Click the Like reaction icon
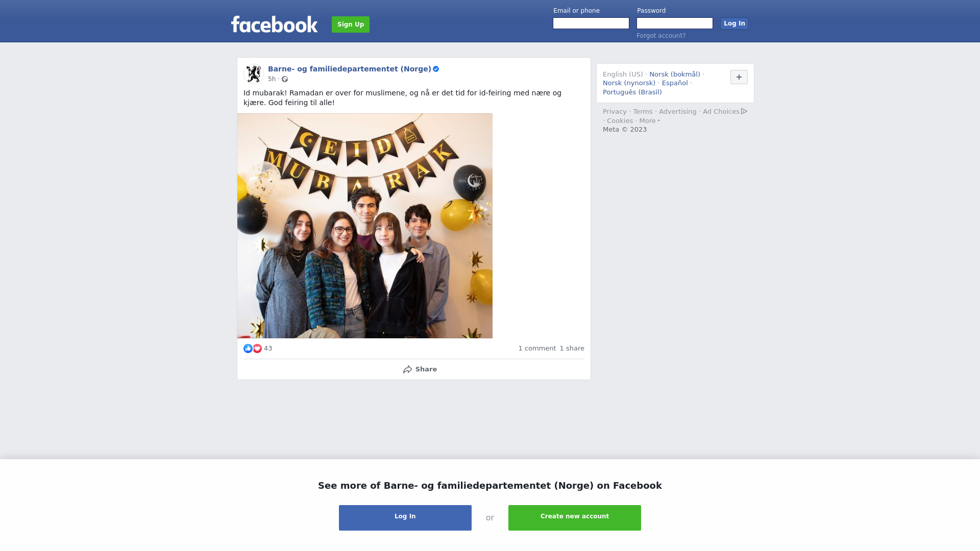This screenshot has height=551, width=980. pyautogui.click(x=248, y=348)
